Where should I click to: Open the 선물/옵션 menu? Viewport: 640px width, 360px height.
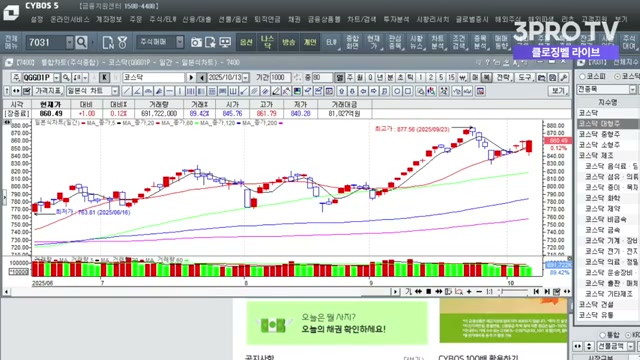point(233,19)
